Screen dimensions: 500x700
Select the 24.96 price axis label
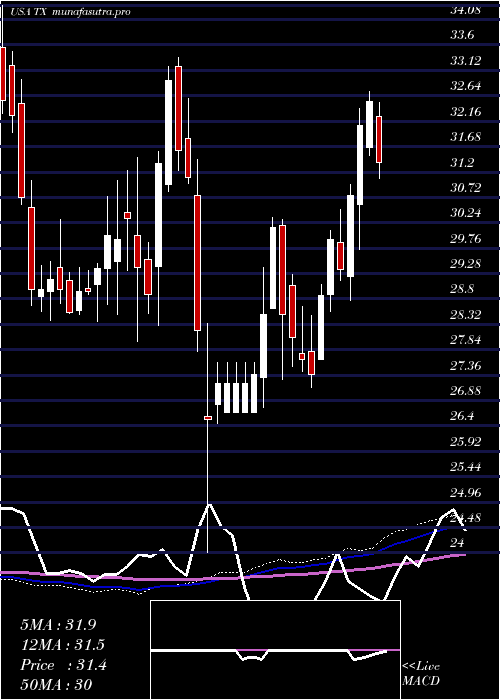(465, 493)
